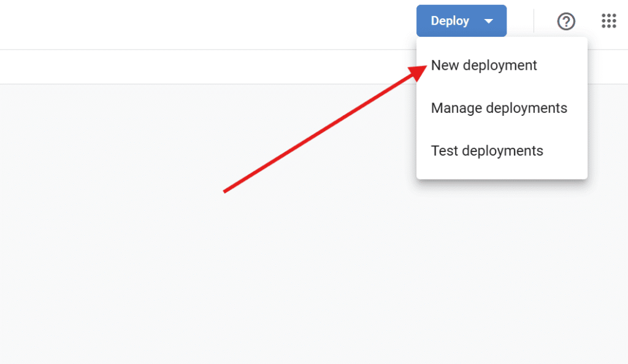Launch the nine-dot apps menu
The image size is (628, 364).
(x=608, y=21)
